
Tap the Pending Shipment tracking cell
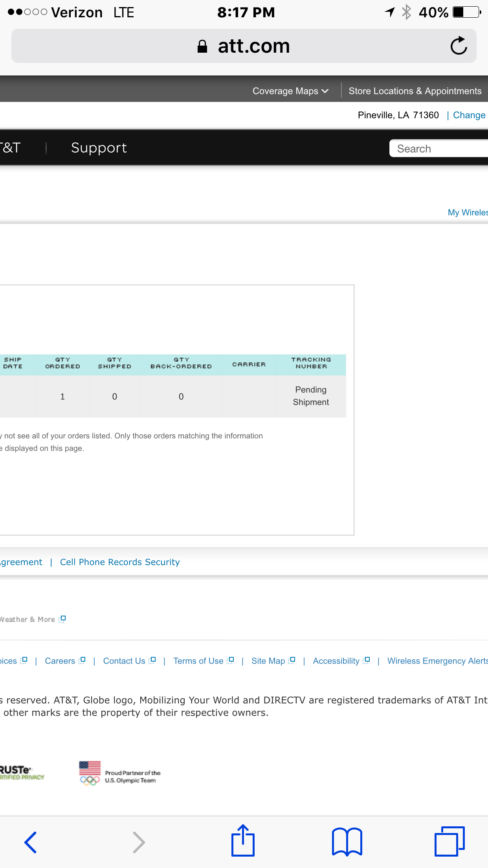(311, 396)
